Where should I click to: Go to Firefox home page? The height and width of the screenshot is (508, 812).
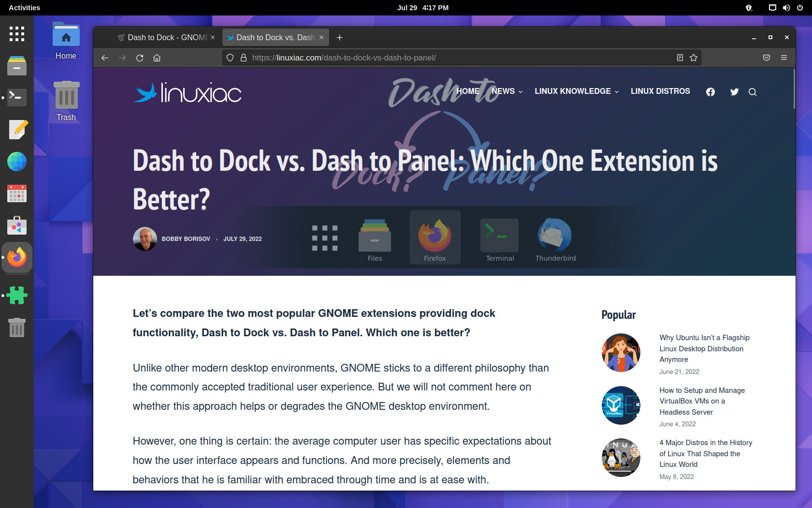pyautogui.click(x=157, y=58)
